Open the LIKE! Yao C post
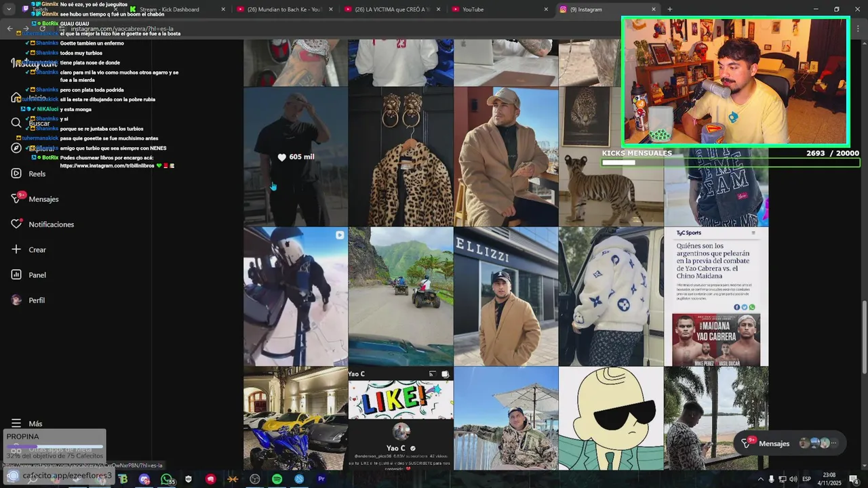868x488 pixels. pyautogui.click(x=401, y=418)
